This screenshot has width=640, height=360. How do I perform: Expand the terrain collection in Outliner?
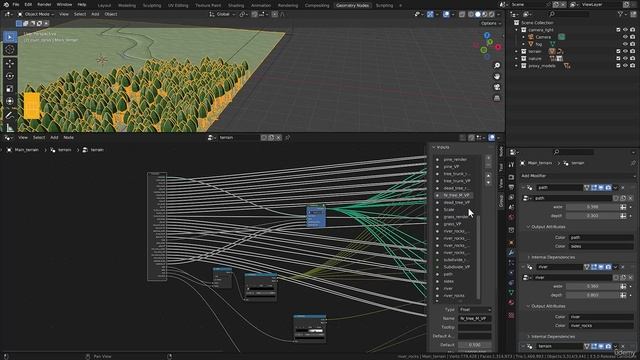pos(517,51)
